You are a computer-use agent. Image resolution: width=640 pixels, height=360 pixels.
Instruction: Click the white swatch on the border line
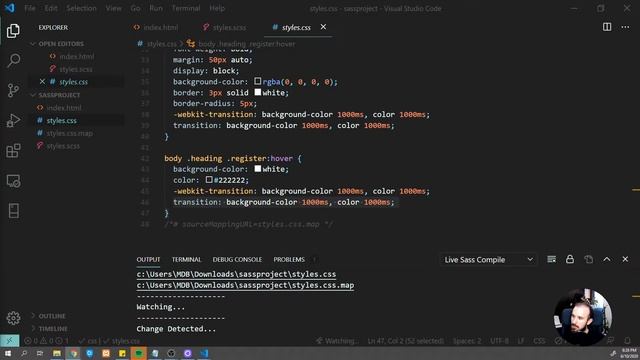[258, 92]
